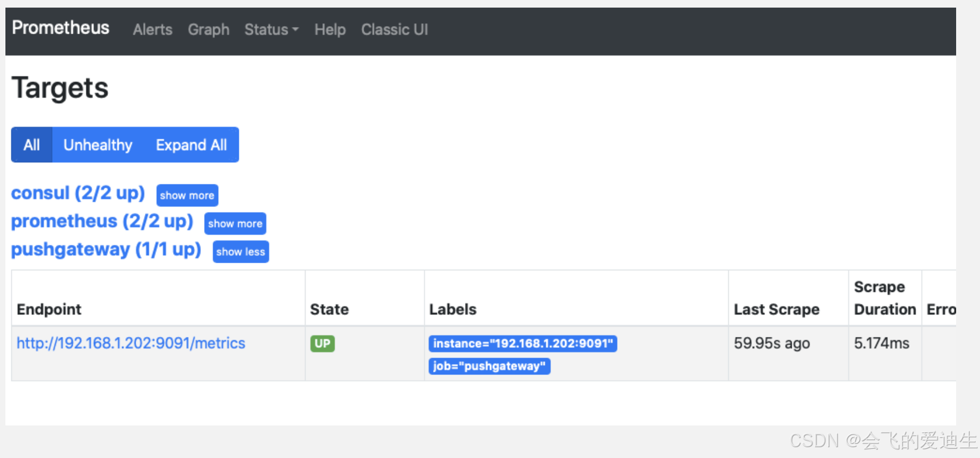Open the Help menu item
Viewport: 980px width, 458px height.
coord(330,29)
